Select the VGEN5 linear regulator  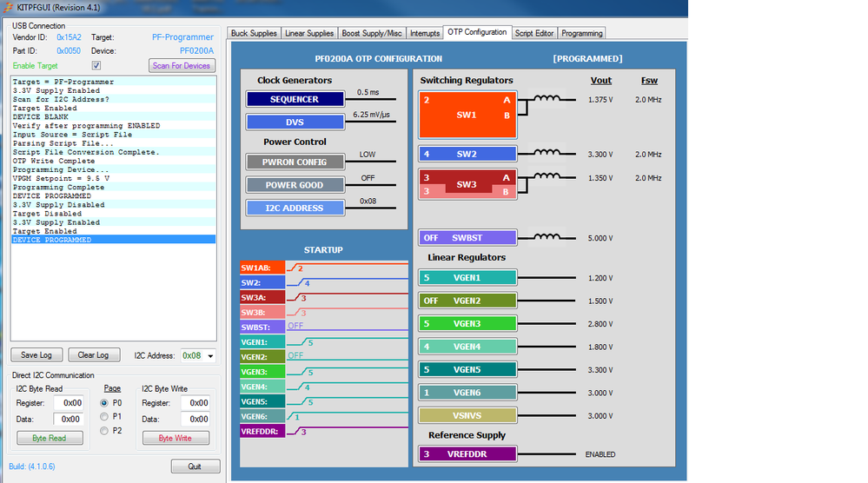click(x=467, y=369)
